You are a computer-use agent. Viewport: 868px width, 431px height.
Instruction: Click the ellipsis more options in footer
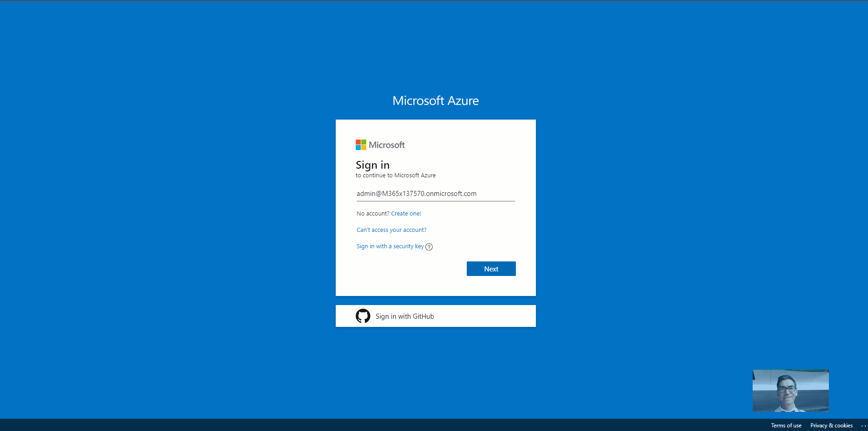click(863, 426)
